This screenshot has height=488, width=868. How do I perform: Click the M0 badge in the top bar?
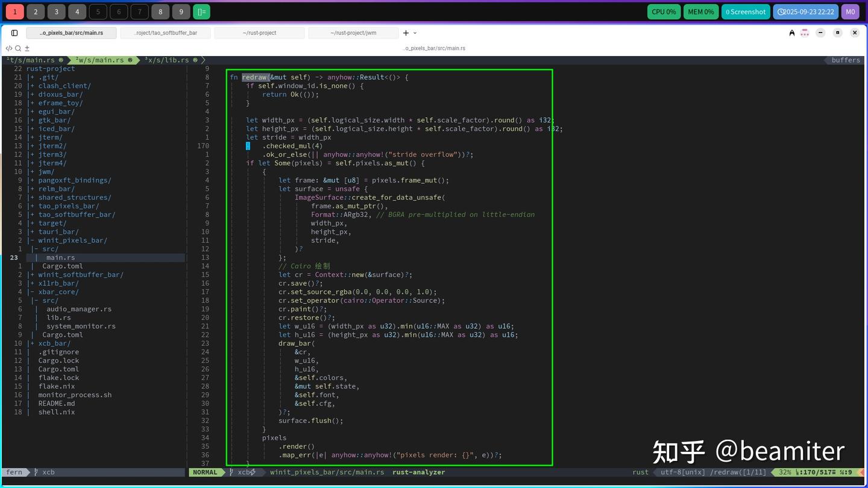point(850,11)
